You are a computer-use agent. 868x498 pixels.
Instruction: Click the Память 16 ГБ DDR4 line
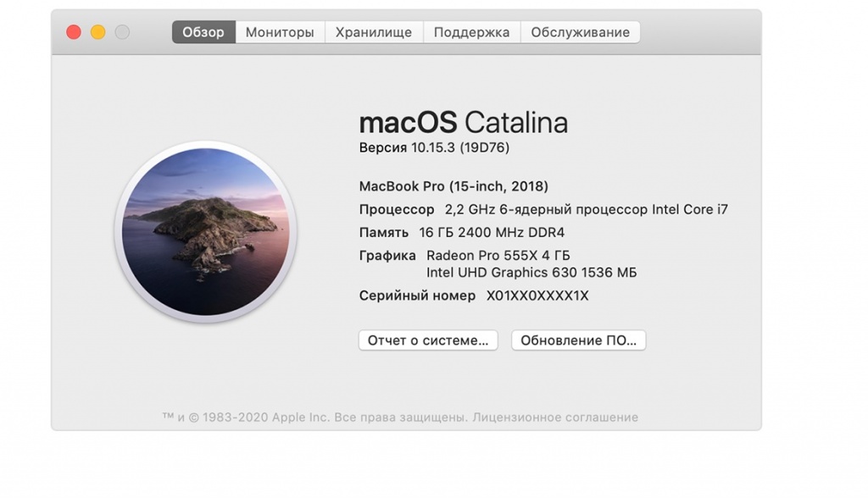point(462,232)
